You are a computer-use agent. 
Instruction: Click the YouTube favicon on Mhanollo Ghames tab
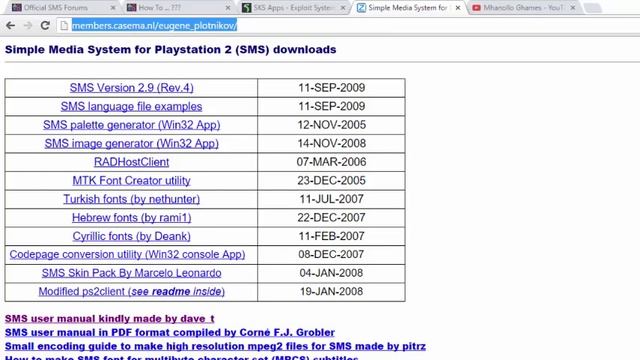pos(476,7)
